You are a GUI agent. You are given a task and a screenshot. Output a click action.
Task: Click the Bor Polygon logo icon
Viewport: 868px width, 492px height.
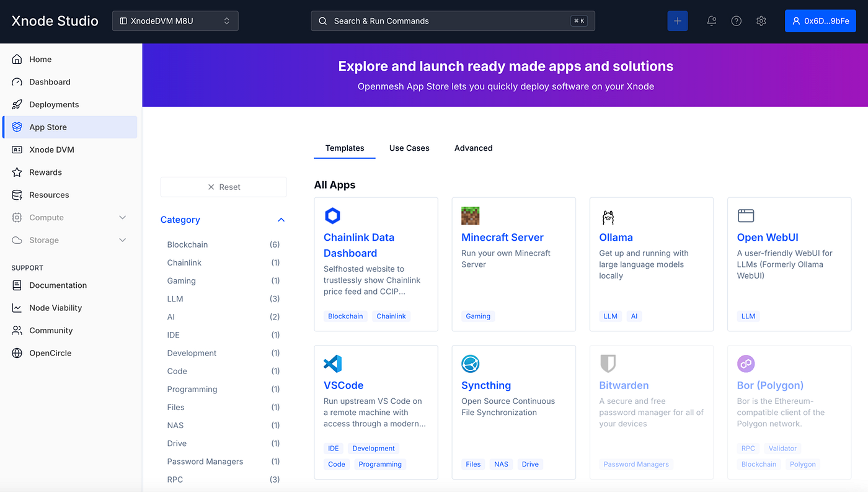[x=746, y=364]
